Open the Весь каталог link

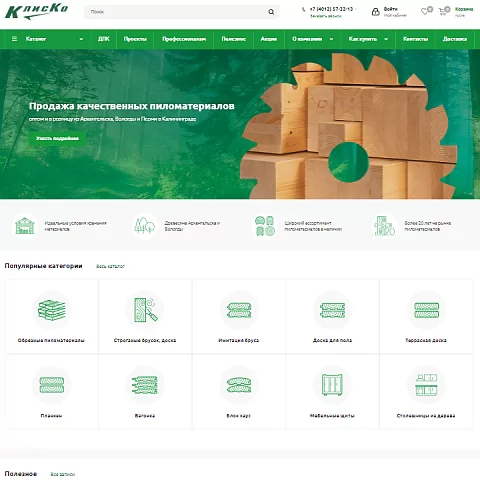tap(110, 266)
